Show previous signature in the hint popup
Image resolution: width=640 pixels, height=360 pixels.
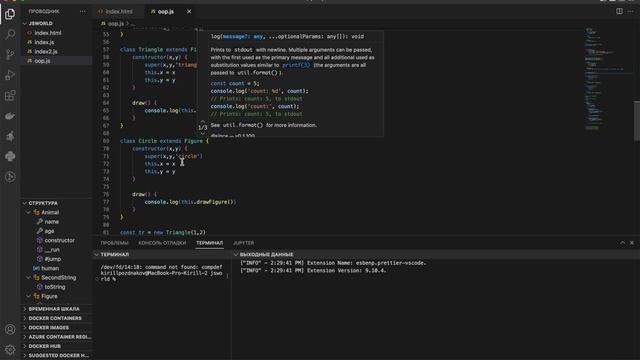tap(202, 122)
